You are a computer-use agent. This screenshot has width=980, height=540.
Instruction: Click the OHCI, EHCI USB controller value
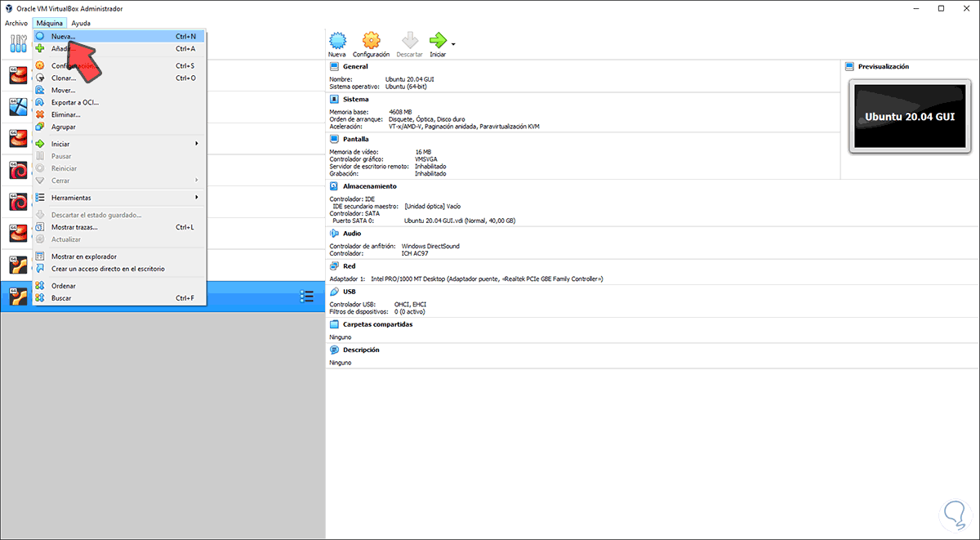[x=410, y=304]
